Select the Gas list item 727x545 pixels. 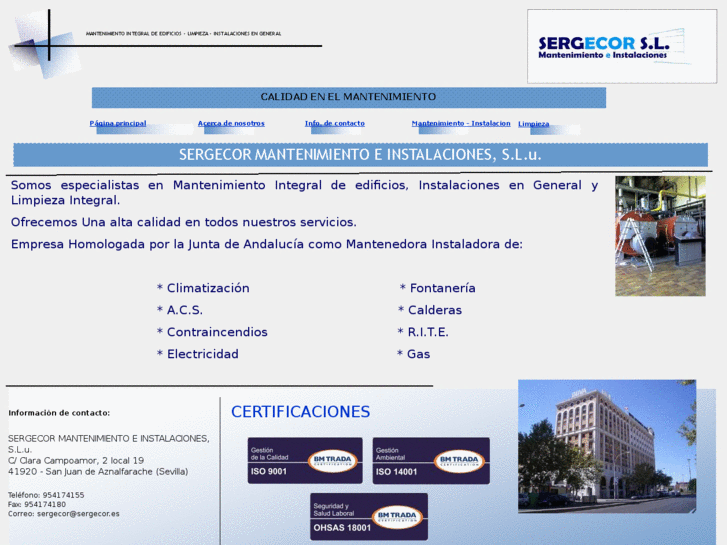(414, 354)
